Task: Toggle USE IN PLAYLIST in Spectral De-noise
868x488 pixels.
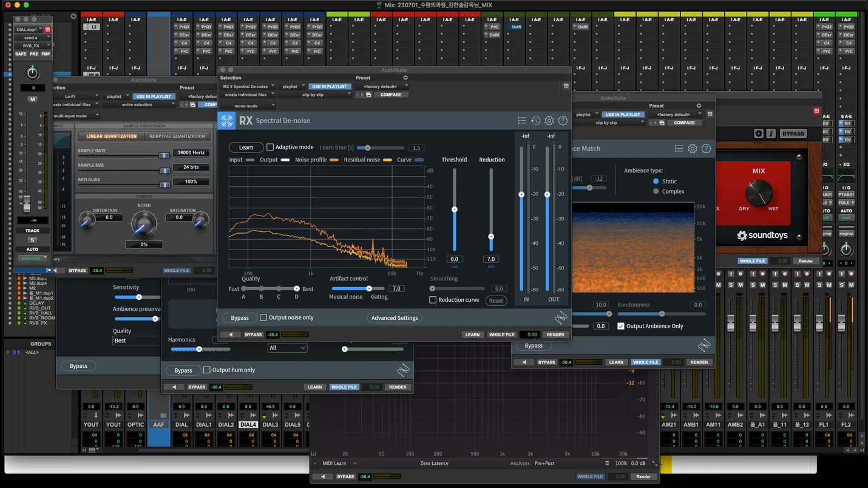Action: [329, 87]
